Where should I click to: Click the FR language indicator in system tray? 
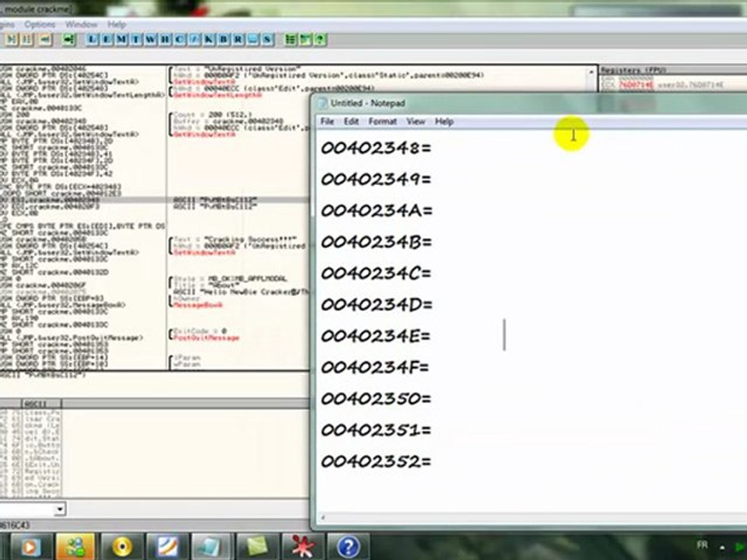tap(702, 544)
